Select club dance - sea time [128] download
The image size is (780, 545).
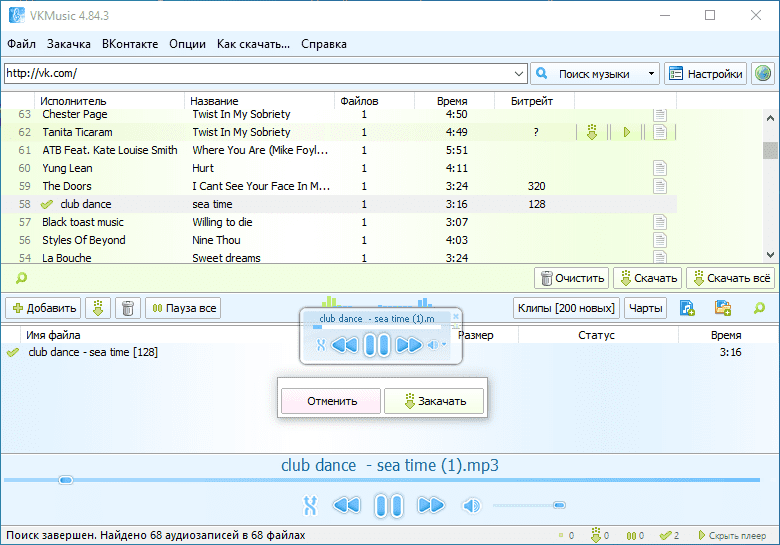pyautogui.click(x=390, y=353)
